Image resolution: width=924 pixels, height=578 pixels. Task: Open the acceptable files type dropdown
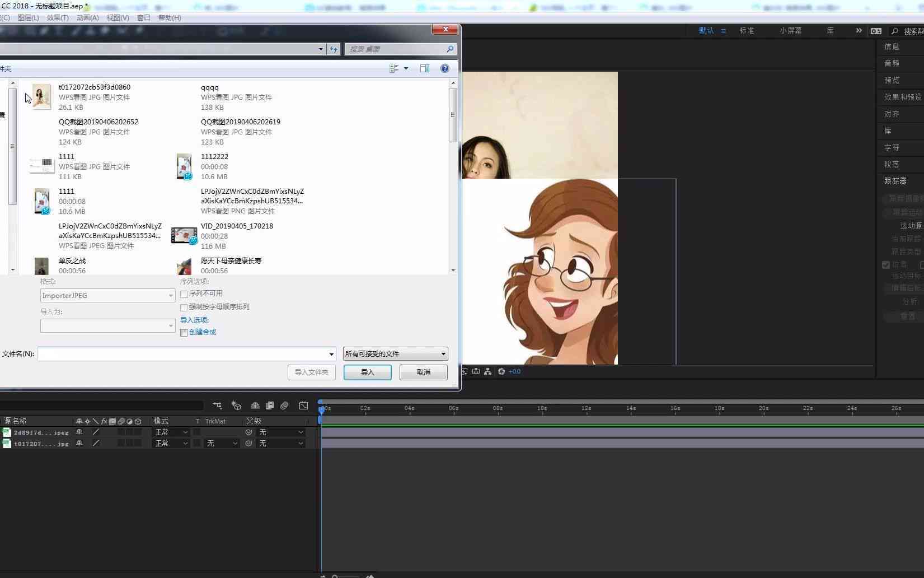(x=395, y=354)
